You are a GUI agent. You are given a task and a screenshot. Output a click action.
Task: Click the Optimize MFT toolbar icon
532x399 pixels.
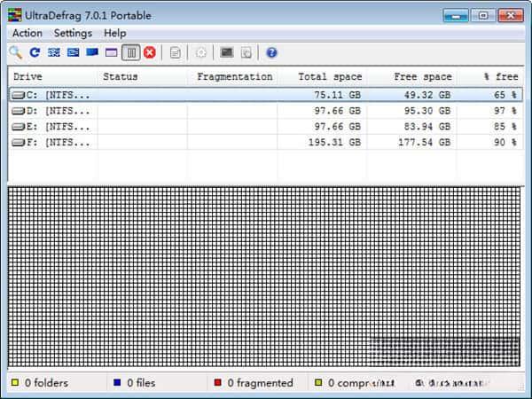112,52
